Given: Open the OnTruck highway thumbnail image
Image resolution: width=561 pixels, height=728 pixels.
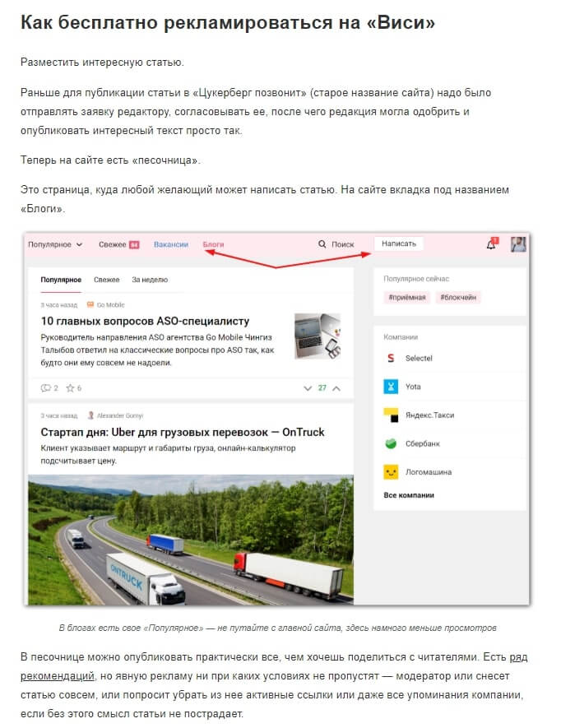Looking at the screenshot, I should (x=191, y=540).
